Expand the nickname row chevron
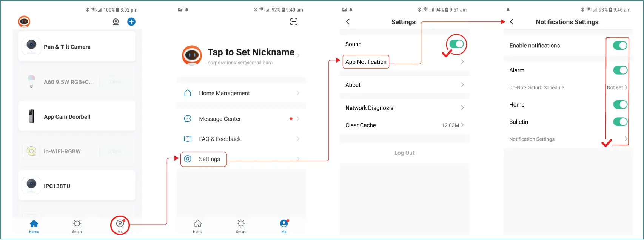 tap(298, 55)
